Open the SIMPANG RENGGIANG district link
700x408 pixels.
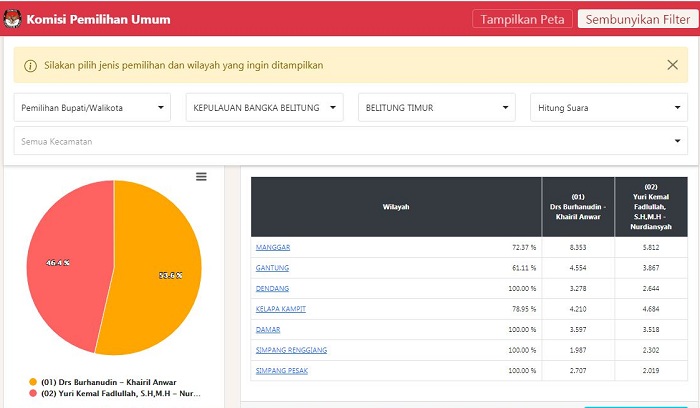[x=292, y=350]
